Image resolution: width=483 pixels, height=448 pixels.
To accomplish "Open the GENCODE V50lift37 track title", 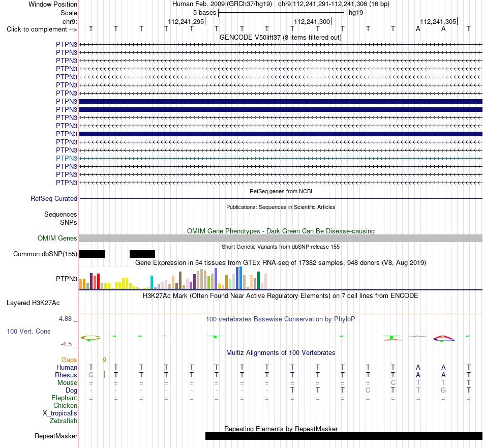I will (280, 37).
